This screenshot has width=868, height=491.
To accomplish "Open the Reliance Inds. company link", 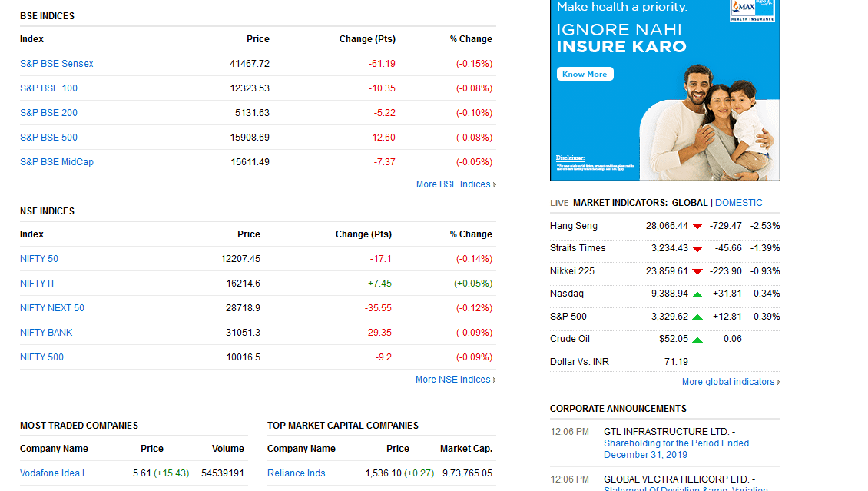I will (x=297, y=473).
